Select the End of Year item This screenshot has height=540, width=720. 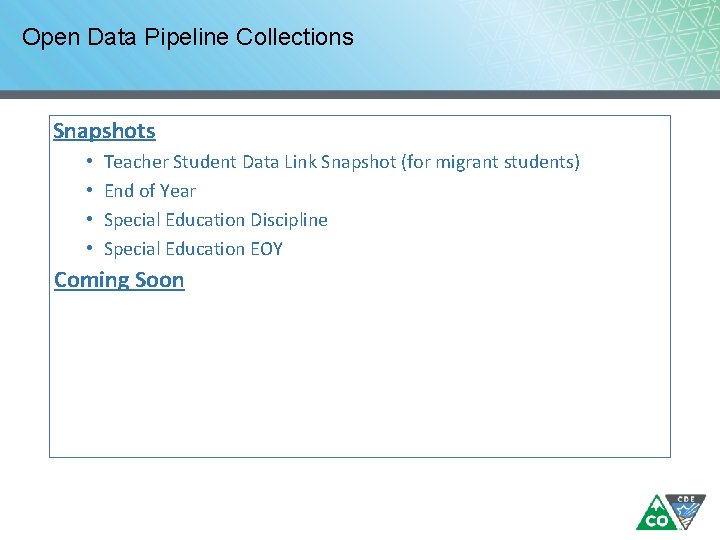pyautogui.click(x=150, y=191)
